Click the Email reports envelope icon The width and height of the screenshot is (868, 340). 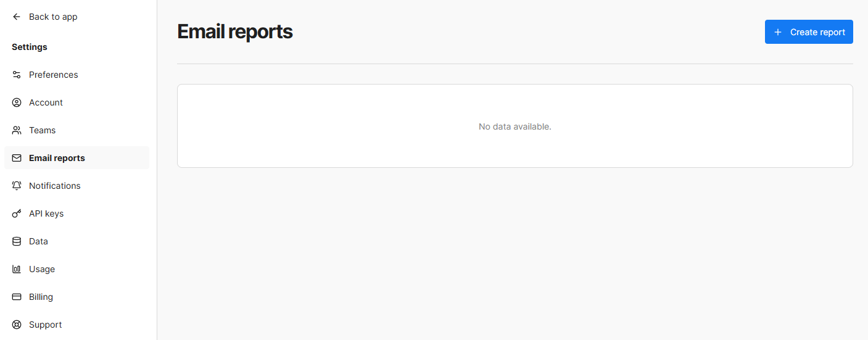17,158
